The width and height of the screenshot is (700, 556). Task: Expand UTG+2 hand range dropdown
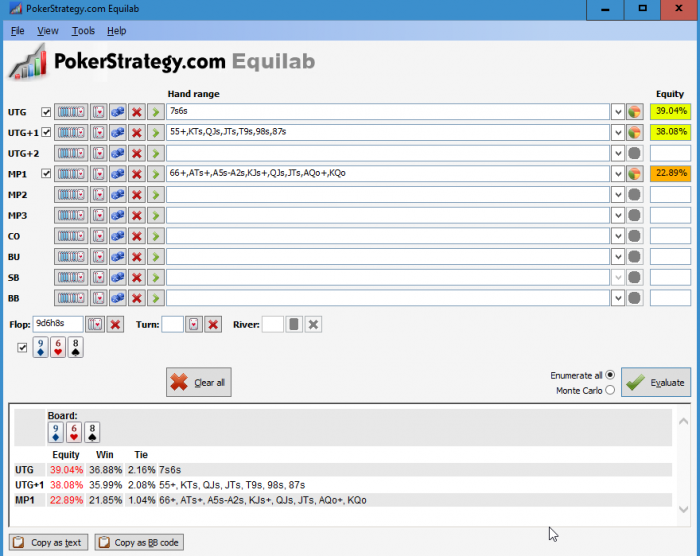point(618,153)
